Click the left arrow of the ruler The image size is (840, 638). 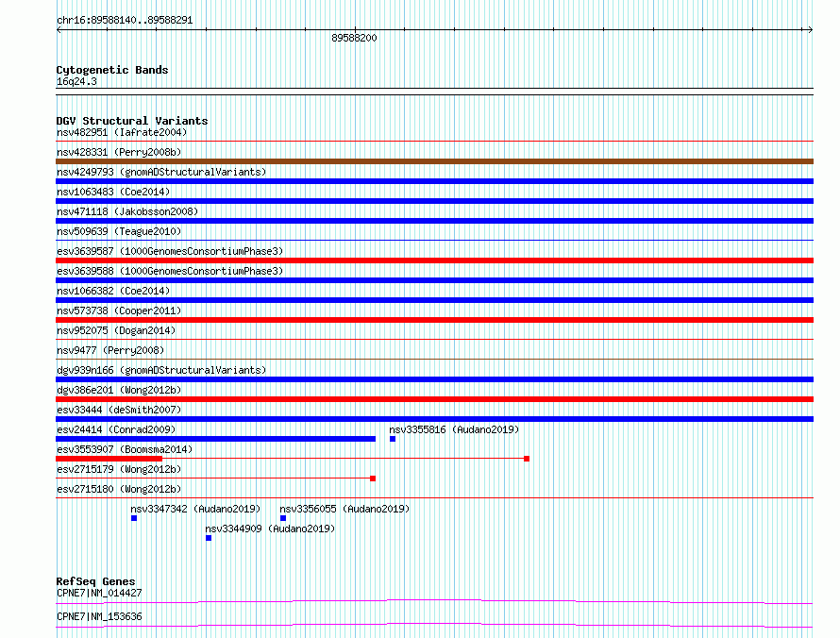(59, 30)
